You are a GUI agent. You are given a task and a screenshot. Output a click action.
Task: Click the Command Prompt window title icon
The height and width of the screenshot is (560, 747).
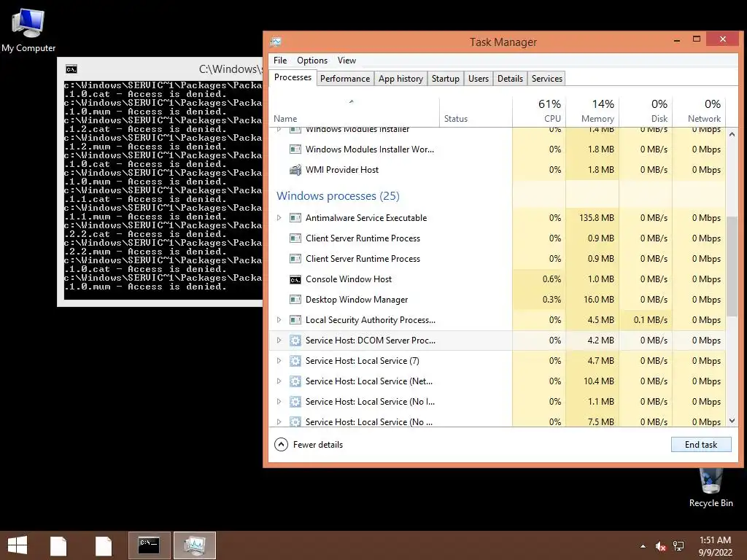click(x=71, y=69)
